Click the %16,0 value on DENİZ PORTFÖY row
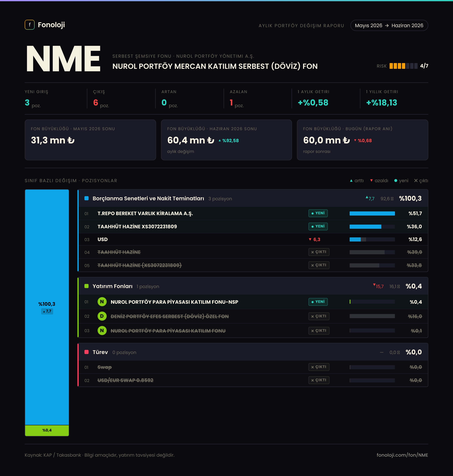The width and height of the screenshot is (453, 476). tap(415, 316)
